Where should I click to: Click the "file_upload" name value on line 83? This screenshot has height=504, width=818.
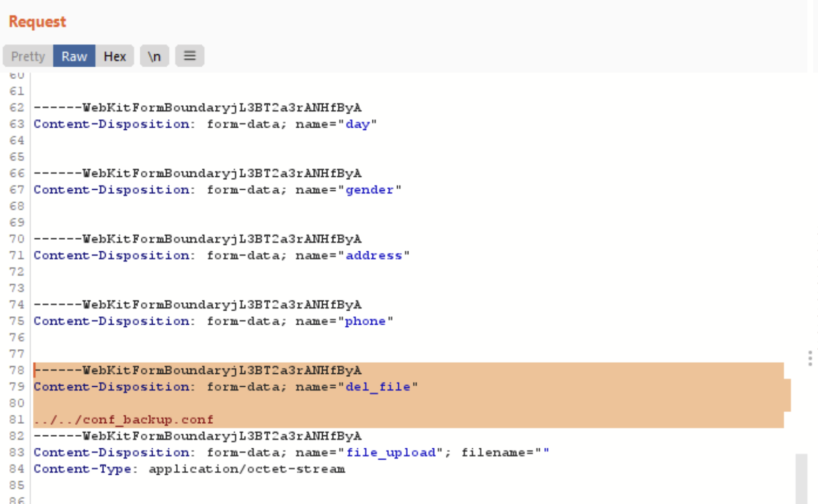[x=390, y=452]
